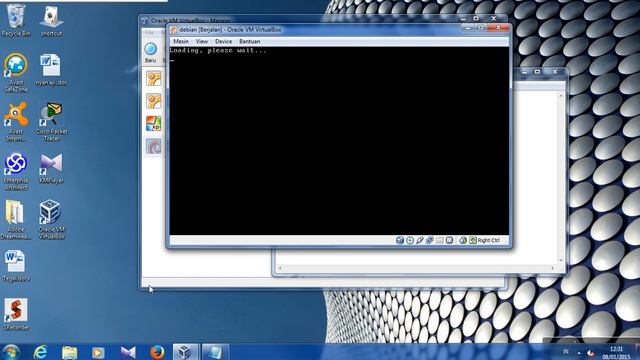The width and height of the screenshot is (640, 360).
Task: Minimize the debian VM window
Action: coord(468,28)
